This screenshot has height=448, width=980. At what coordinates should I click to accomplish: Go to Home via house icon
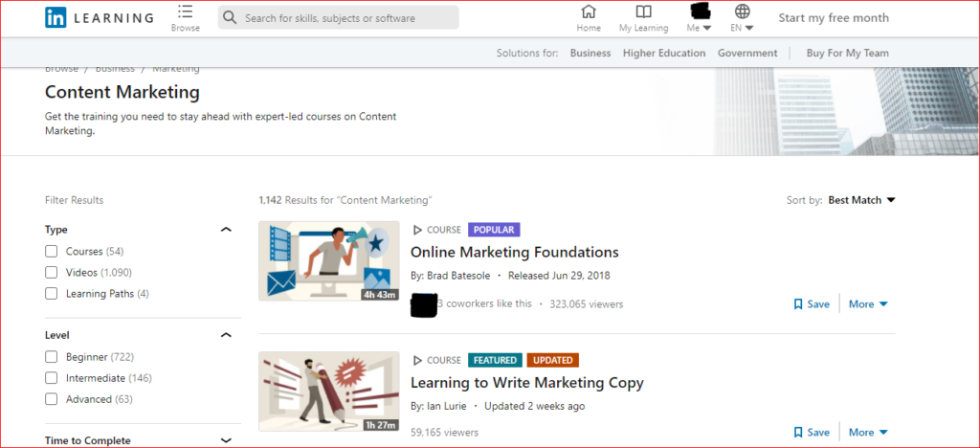click(x=589, y=11)
